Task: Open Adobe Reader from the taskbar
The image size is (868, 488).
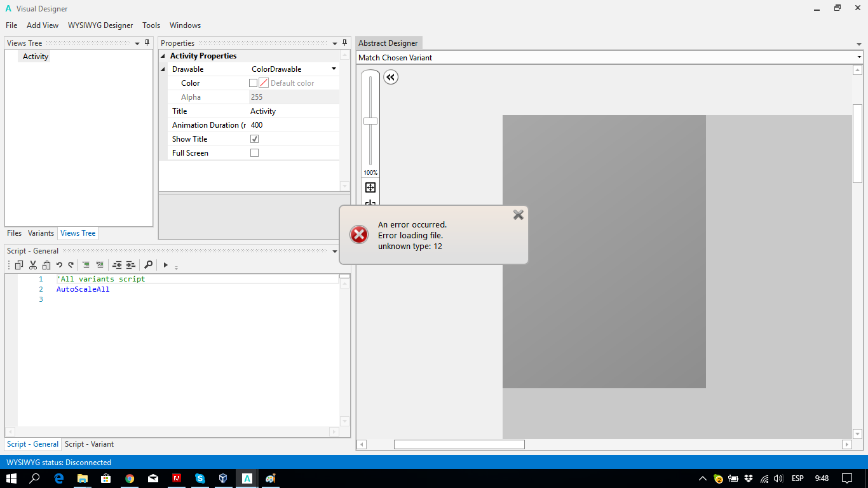Action: pos(177,478)
